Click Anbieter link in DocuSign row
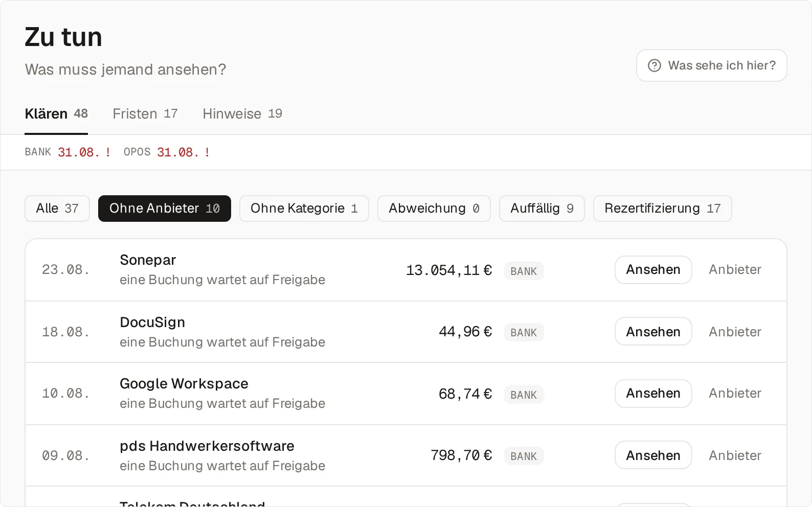The width and height of the screenshot is (812, 507). (x=735, y=332)
